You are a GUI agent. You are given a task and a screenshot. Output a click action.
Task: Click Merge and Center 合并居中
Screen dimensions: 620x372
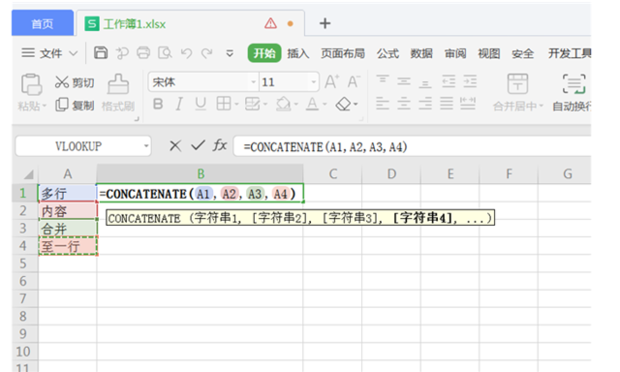click(518, 92)
